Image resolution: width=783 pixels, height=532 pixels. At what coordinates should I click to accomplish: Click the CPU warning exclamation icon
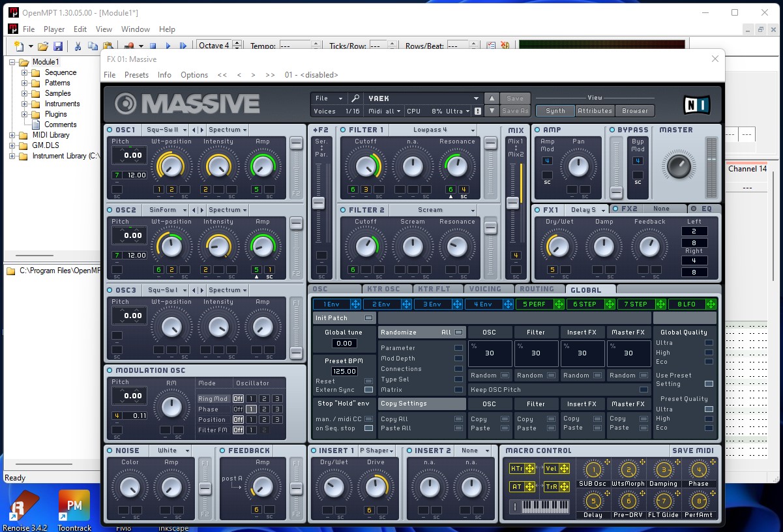(478, 111)
